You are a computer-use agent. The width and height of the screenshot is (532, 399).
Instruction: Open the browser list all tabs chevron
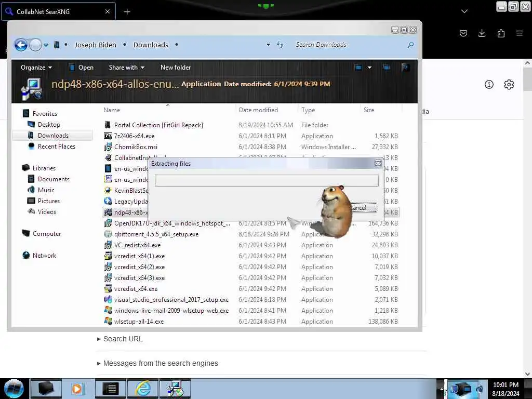[464, 11]
